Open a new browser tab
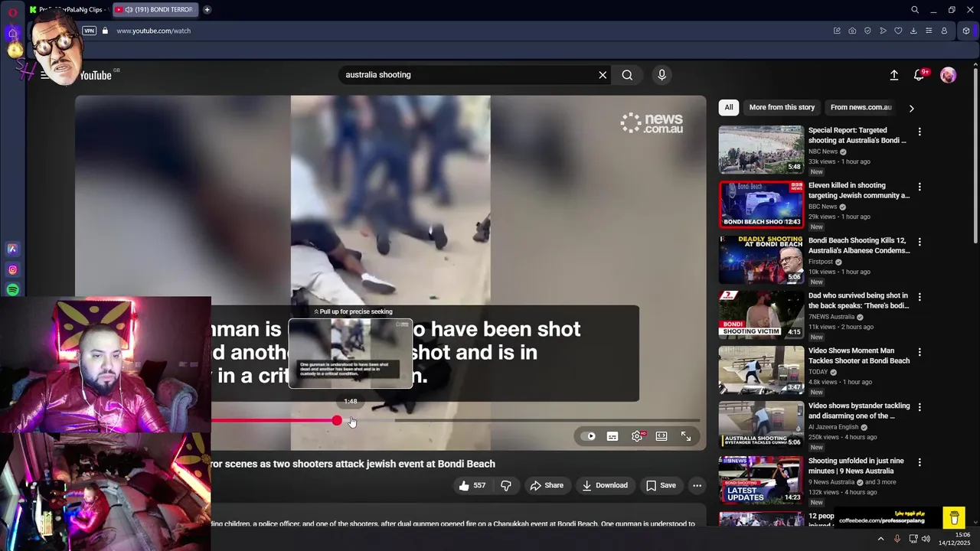 pos(207,10)
